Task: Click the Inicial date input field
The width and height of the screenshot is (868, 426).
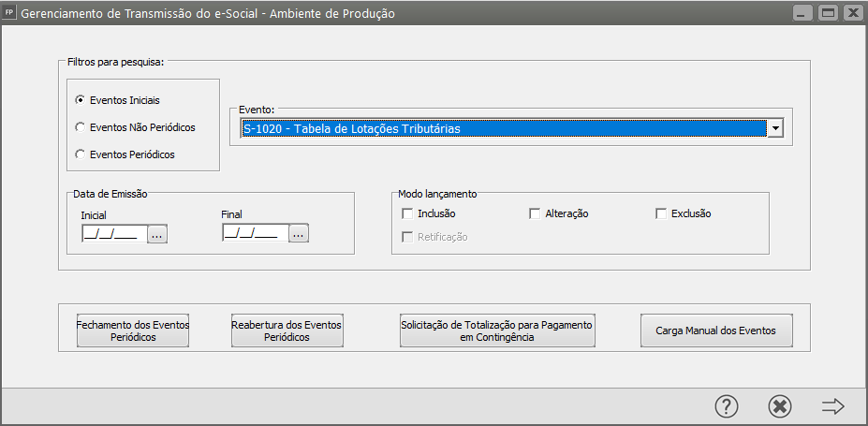Action: click(113, 234)
